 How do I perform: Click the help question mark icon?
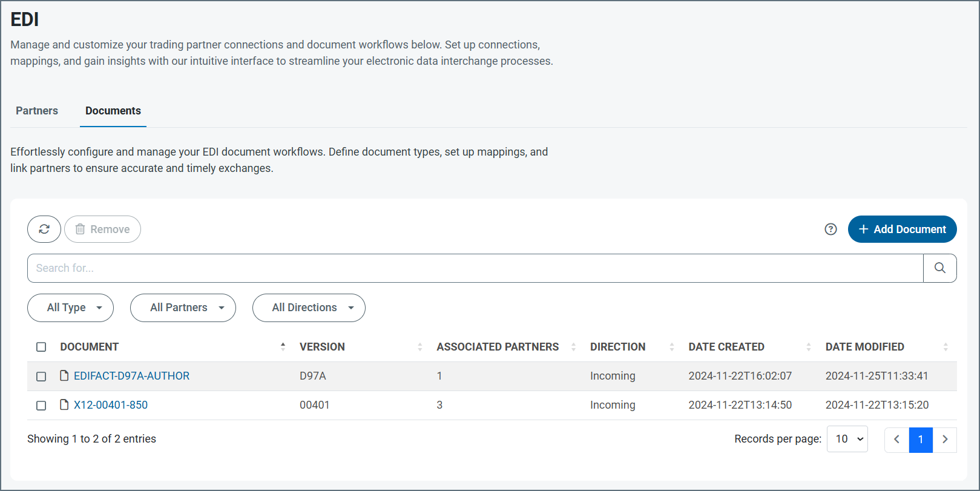[x=830, y=229]
